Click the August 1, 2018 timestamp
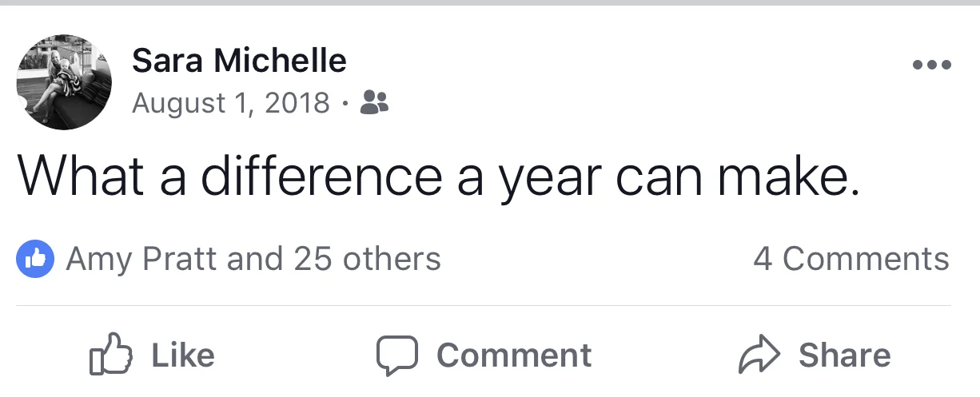Screen dimensions: 980x397 point(230,103)
